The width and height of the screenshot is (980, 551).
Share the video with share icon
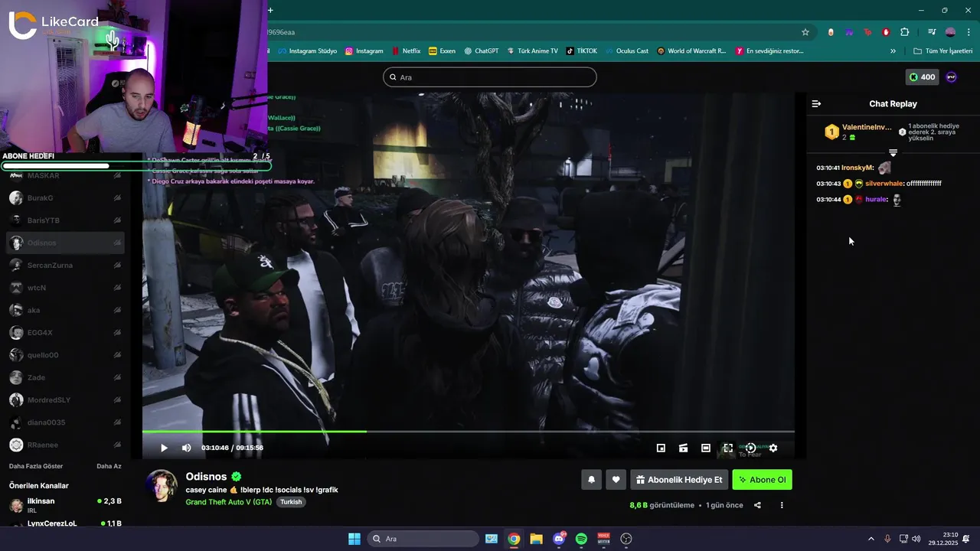click(757, 505)
